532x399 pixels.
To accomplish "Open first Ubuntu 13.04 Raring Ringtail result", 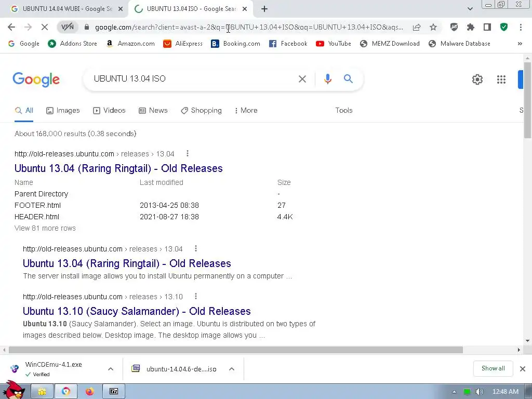I will (118, 168).
